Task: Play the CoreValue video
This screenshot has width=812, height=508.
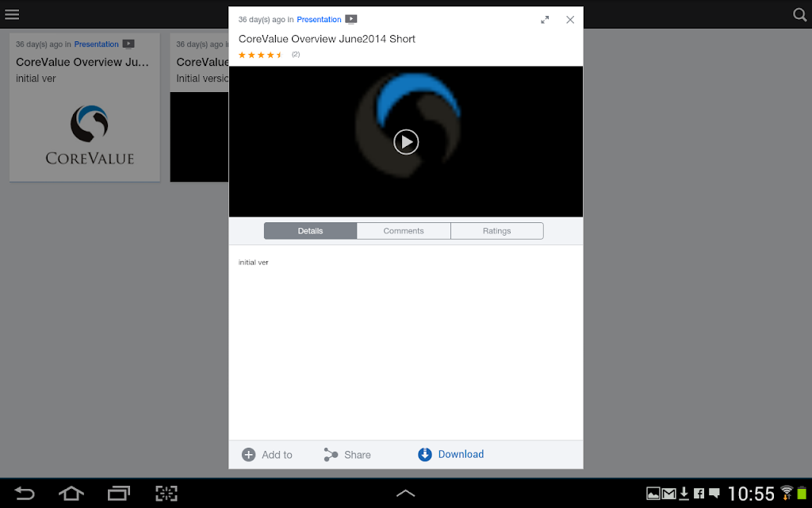Action: click(406, 141)
